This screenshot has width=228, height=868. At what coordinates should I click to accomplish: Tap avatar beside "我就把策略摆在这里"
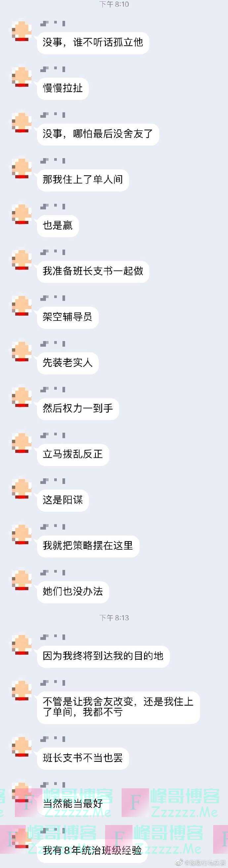click(22, 535)
